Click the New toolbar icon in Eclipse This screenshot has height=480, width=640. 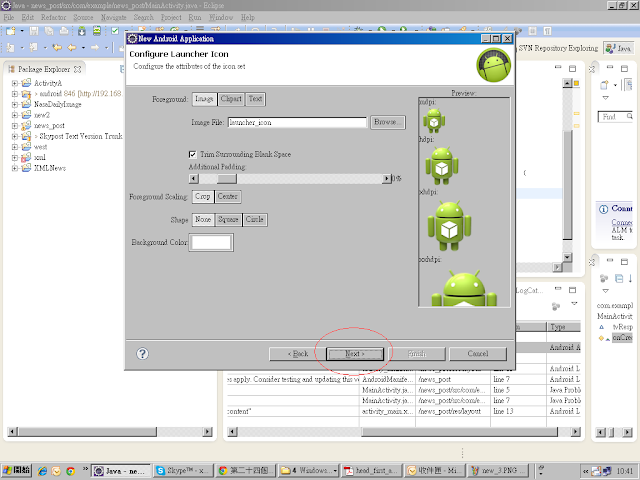tap(11, 31)
